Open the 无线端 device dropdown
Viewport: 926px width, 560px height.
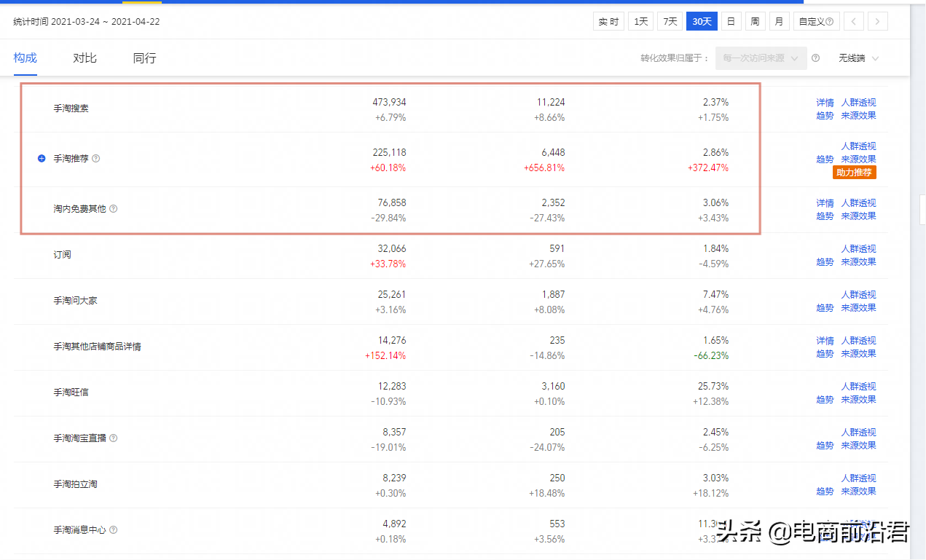coord(858,58)
